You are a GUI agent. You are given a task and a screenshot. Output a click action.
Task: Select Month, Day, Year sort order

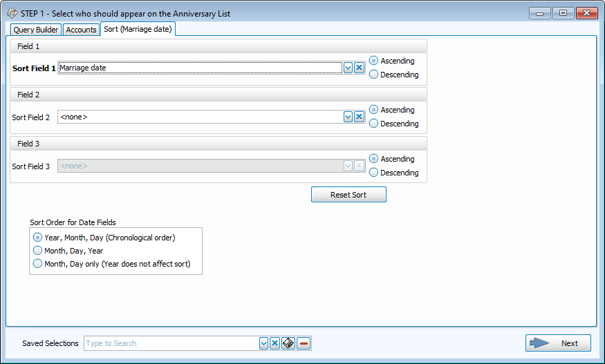tap(38, 251)
